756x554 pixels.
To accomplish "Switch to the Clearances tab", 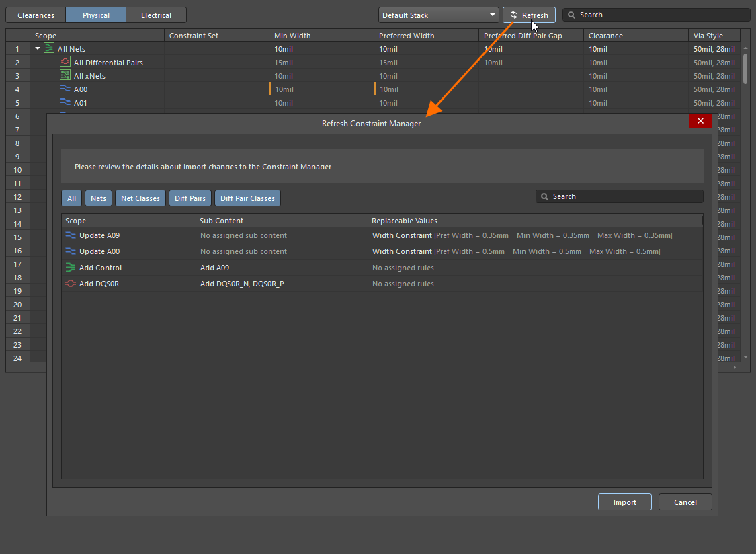I will tap(36, 15).
